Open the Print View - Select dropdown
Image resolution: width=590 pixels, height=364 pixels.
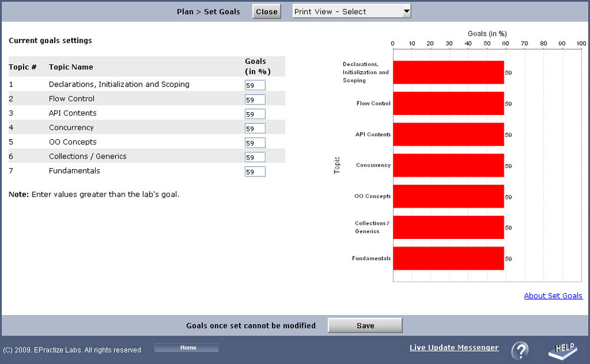[352, 11]
